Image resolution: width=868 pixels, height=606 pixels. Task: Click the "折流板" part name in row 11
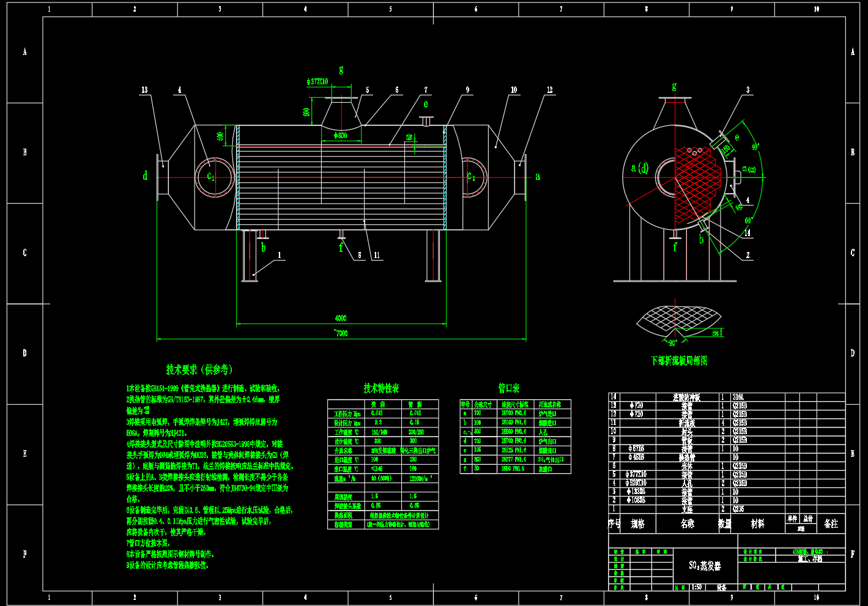(x=687, y=423)
